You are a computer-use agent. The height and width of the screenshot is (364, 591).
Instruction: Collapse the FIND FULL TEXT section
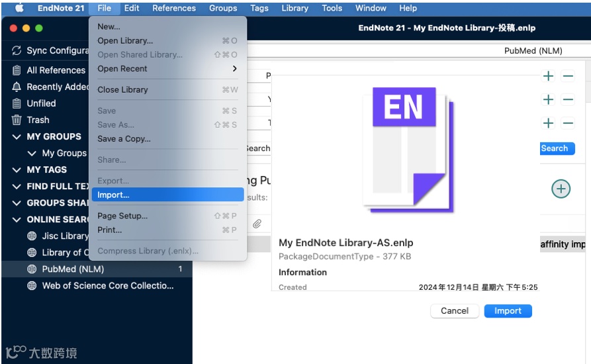coord(17,187)
